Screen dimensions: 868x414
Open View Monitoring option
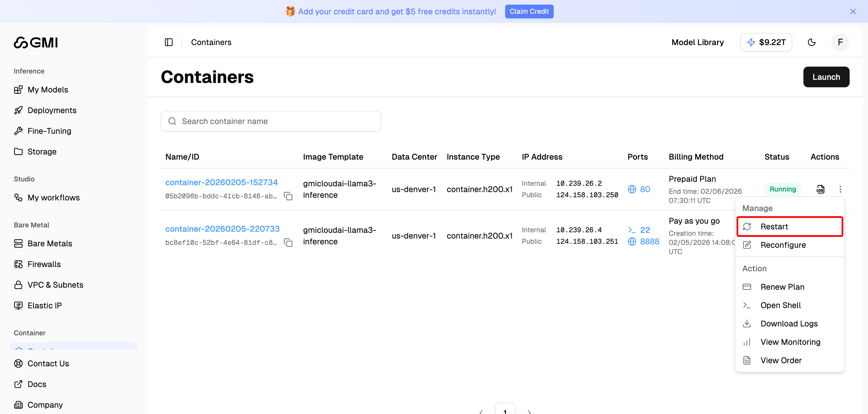pos(790,342)
